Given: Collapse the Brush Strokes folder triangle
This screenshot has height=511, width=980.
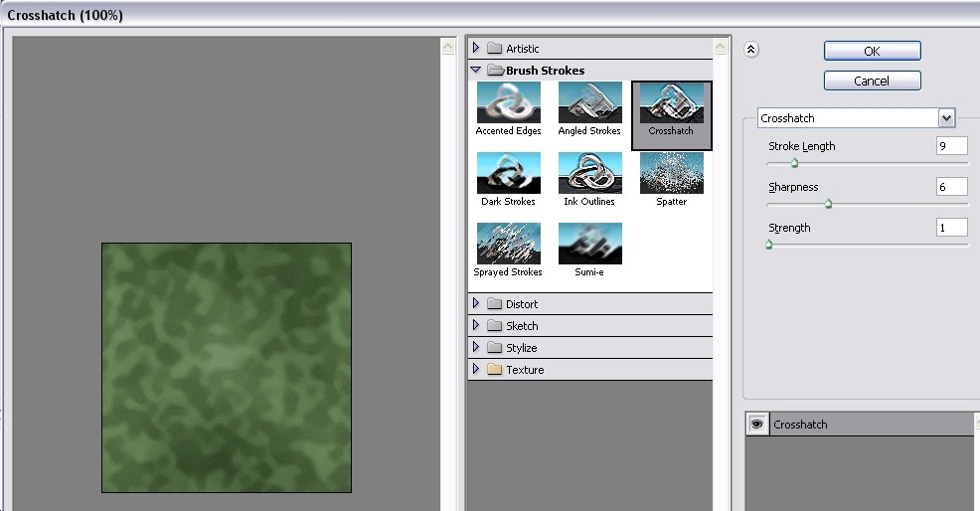Looking at the screenshot, I should (x=476, y=70).
